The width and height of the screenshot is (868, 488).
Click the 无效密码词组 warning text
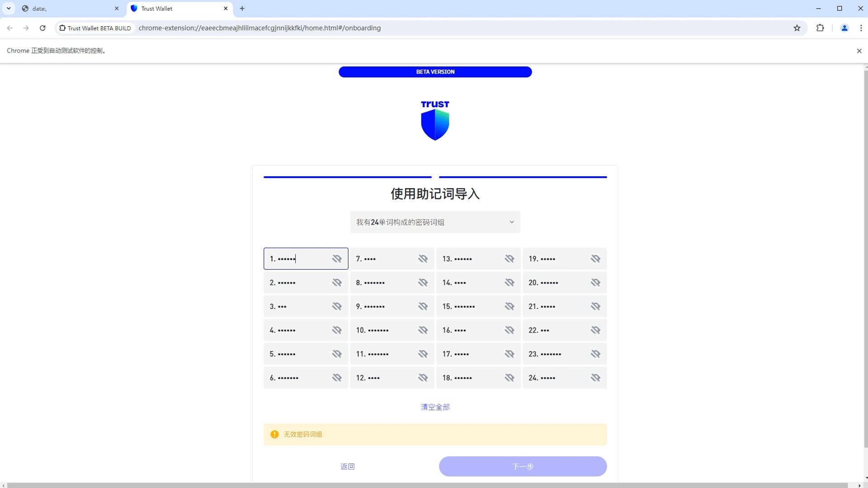303,435
